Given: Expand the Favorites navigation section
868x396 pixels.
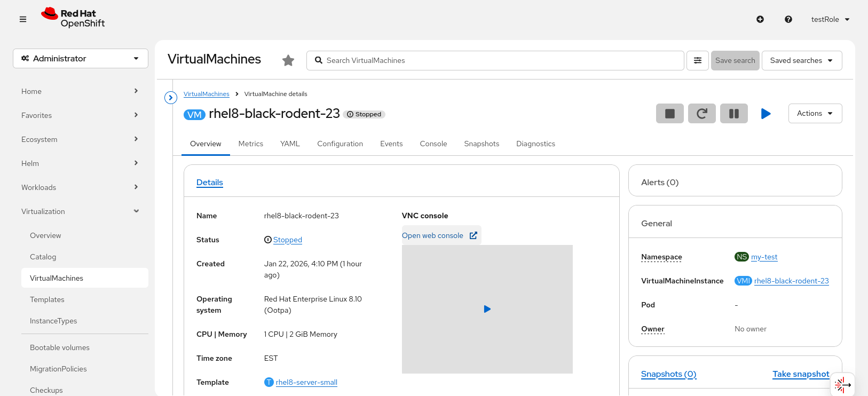Looking at the screenshot, I should pyautogui.click(x=81, y=115).
